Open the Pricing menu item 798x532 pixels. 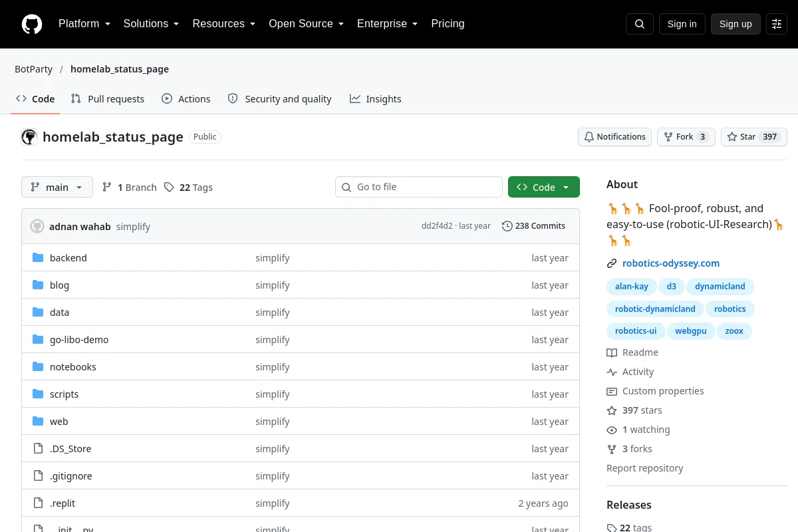(x=448, y=24)
